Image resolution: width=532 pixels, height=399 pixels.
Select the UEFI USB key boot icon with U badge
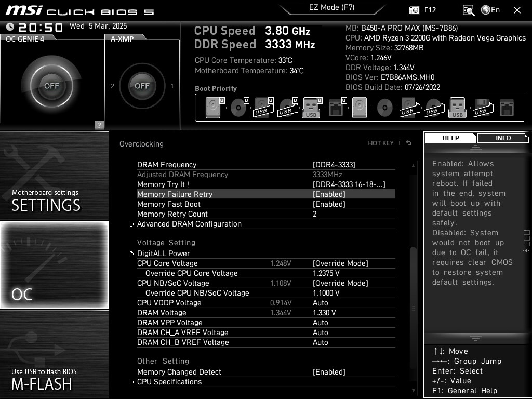click(312, 108)
